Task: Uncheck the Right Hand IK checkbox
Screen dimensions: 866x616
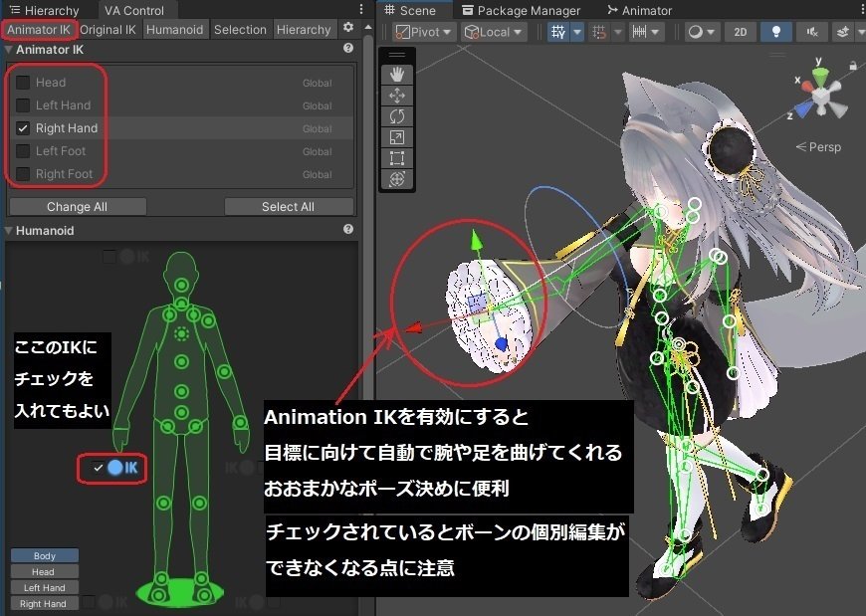Action: coord(23,128)
